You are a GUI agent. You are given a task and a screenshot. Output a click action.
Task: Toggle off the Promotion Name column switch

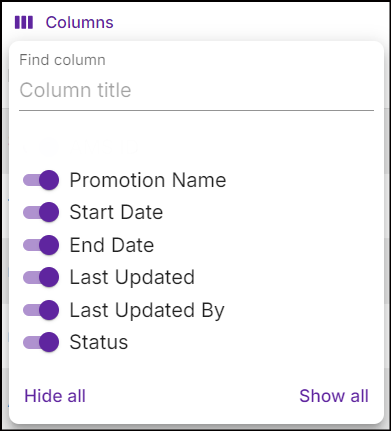click(x=41, y=180)
